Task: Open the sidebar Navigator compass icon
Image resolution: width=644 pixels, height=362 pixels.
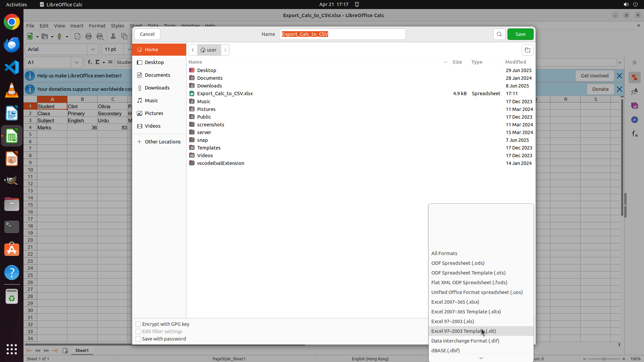Action: (x=634, y=120)
